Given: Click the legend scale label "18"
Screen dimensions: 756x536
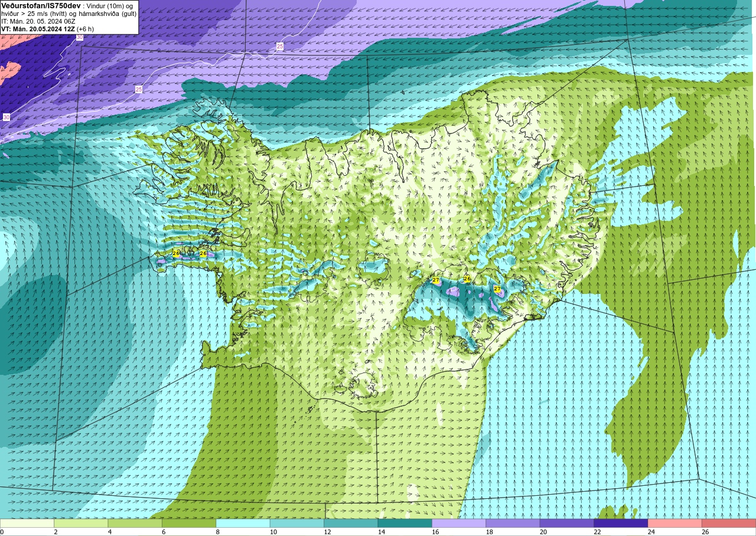Looking at the screenshot, I should [x=490, y=532].
